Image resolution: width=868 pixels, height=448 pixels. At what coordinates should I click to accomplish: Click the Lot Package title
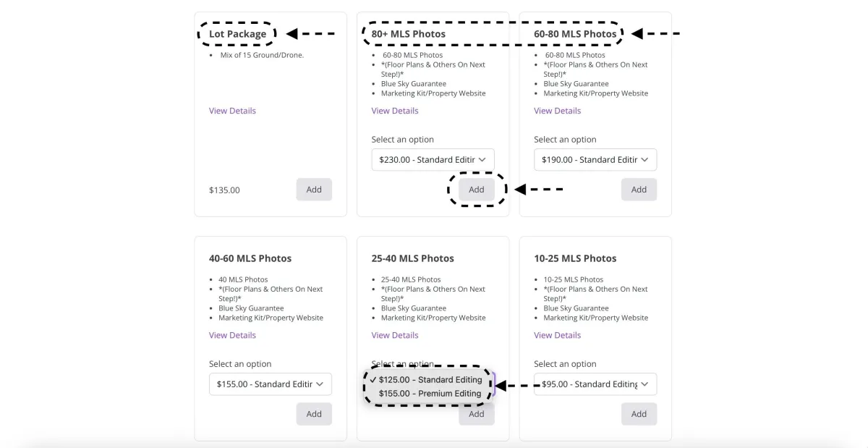(237, 34)
